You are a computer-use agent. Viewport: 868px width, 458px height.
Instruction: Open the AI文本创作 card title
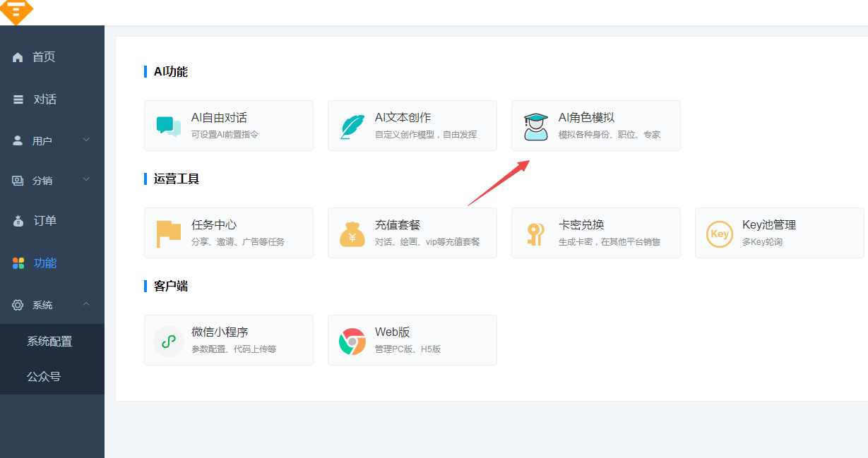click(403, 118)
